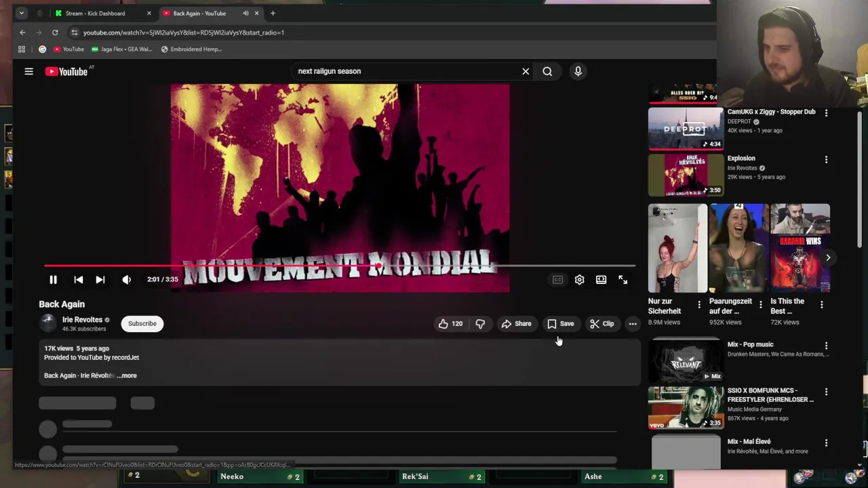The image size is (868, 488).
Task: Open Irie Revoltes channel name link
Action: click(82, 319)
